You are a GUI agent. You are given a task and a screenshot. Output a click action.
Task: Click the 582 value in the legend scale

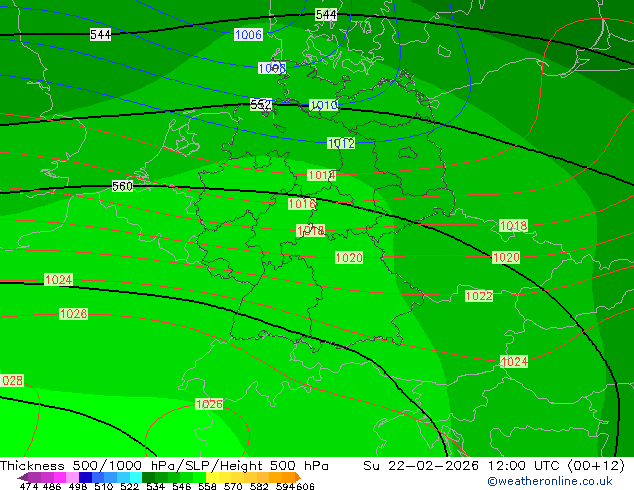[x=259, y=486]
